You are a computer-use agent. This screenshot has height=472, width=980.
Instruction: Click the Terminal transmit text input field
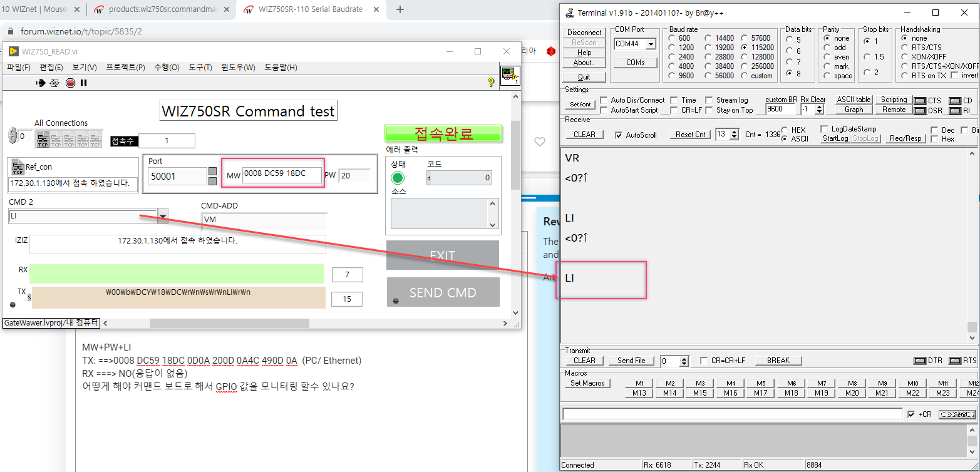(733, 414)
